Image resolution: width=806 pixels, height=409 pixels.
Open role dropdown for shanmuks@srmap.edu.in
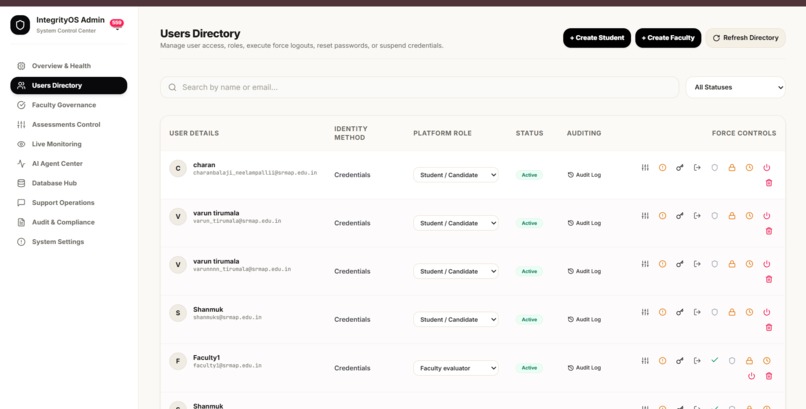tap(456, 320)
